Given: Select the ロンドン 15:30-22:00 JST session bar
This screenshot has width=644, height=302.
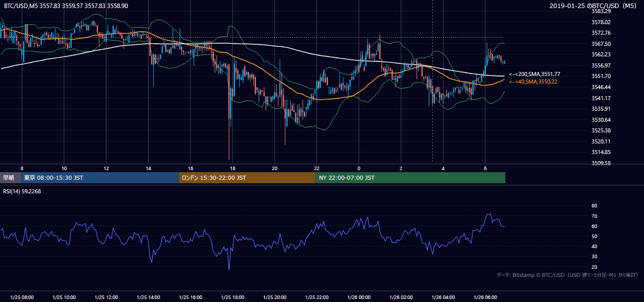Looking at the screenshot, I should pyautogui.click(x=247, y=178).
